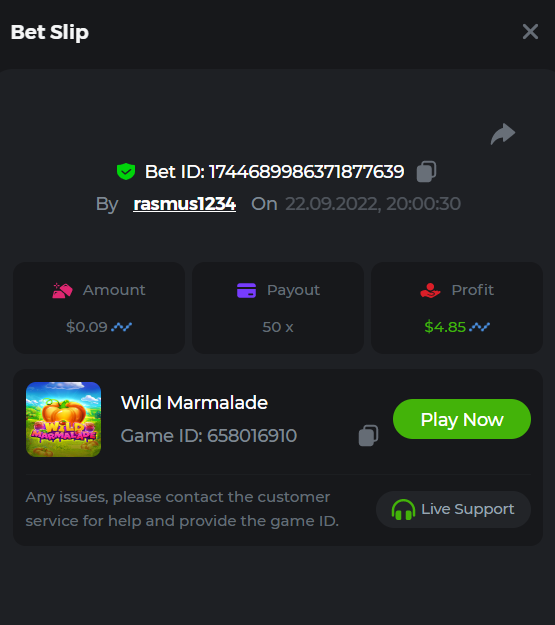Click the Wild Marmalade game title
Image resolution: width=555 pixels, height=625 pixels.
point(194,403)
